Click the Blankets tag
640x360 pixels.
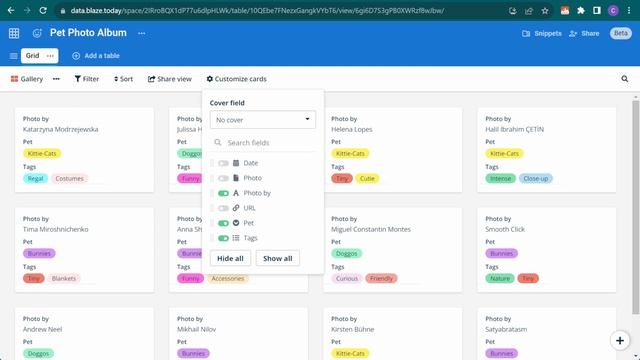click(64, 278)
